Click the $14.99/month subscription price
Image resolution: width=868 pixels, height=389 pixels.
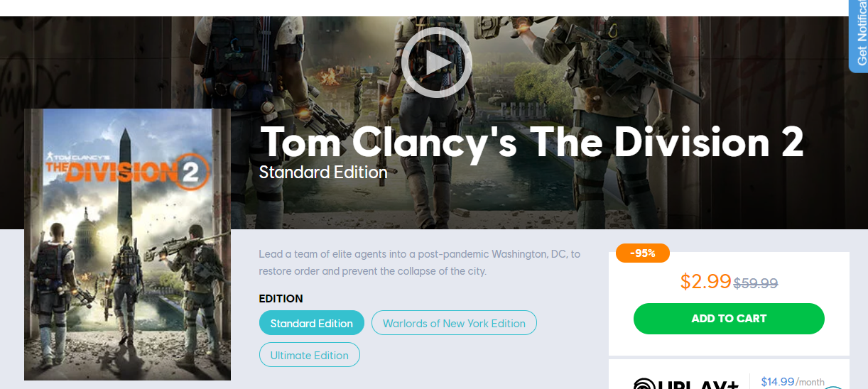click(x=793, y=382)
